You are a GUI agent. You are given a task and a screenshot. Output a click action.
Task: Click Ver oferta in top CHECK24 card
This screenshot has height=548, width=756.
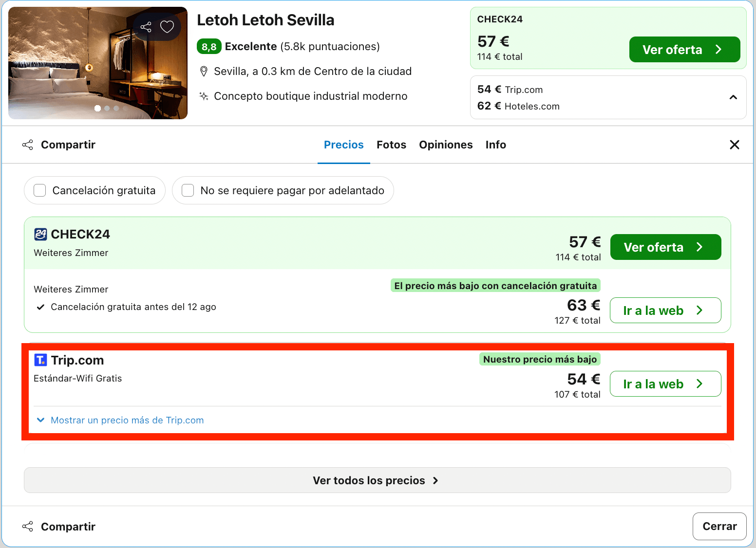tap(684, 50)
